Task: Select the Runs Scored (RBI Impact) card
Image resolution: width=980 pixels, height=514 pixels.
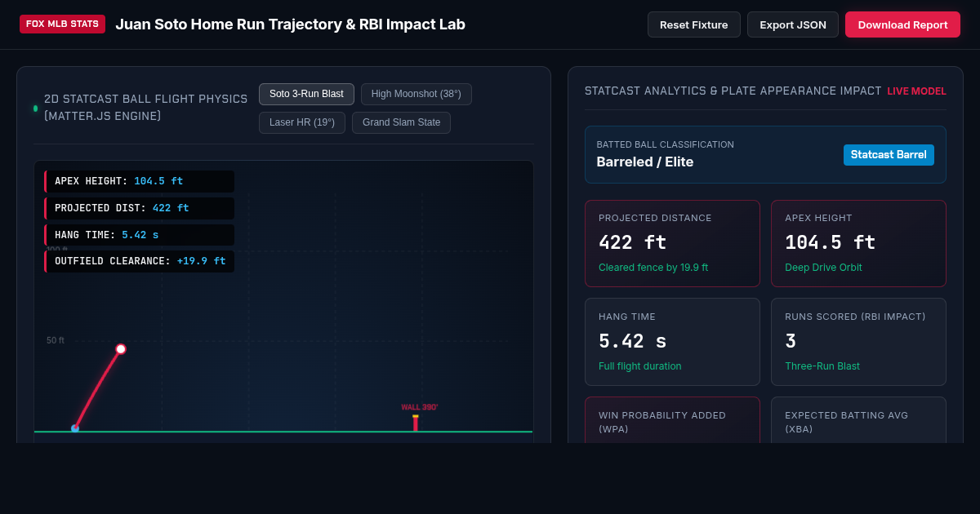Action: (x=858, y=342)
